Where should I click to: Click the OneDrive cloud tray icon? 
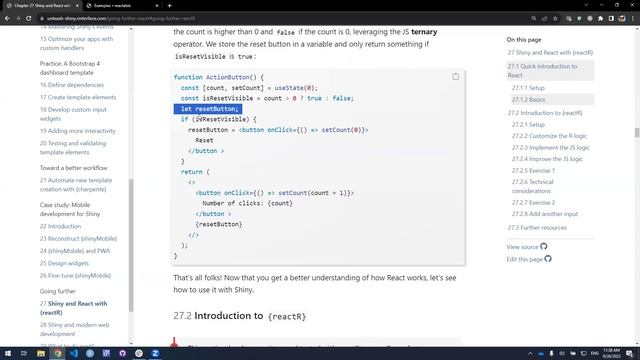[x=540, y=353]
